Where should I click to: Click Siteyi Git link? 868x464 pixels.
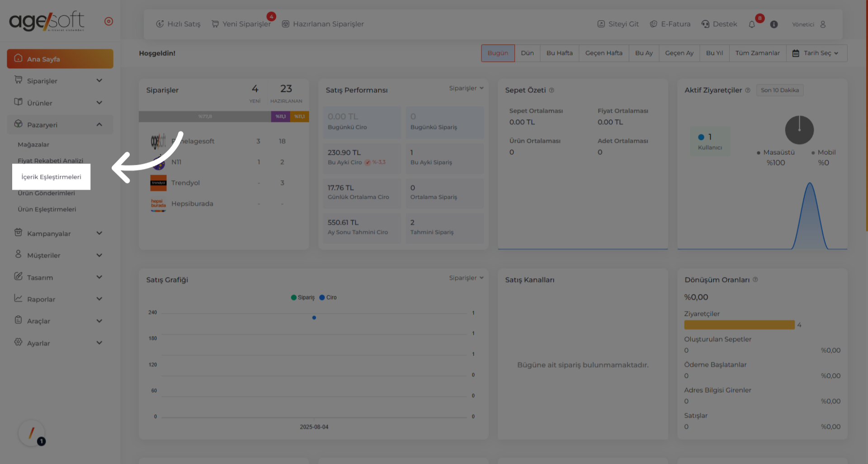618,24
